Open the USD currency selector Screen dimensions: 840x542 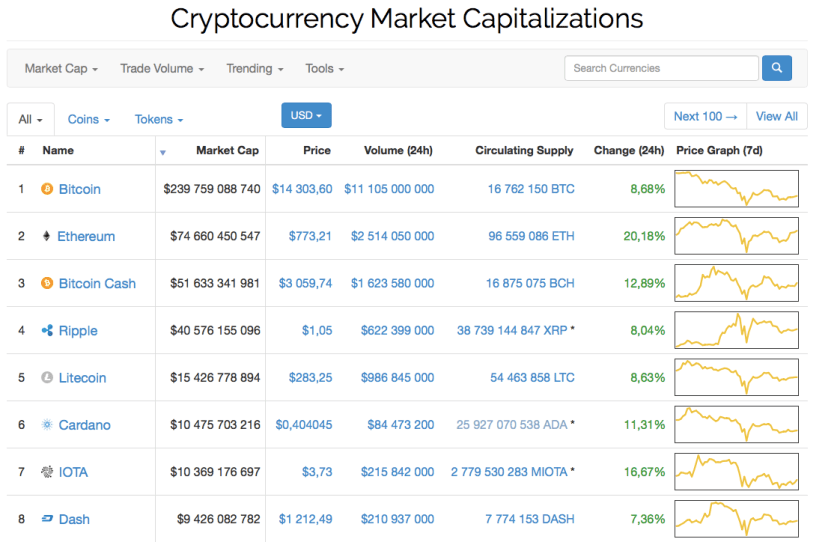click(306, 115)
